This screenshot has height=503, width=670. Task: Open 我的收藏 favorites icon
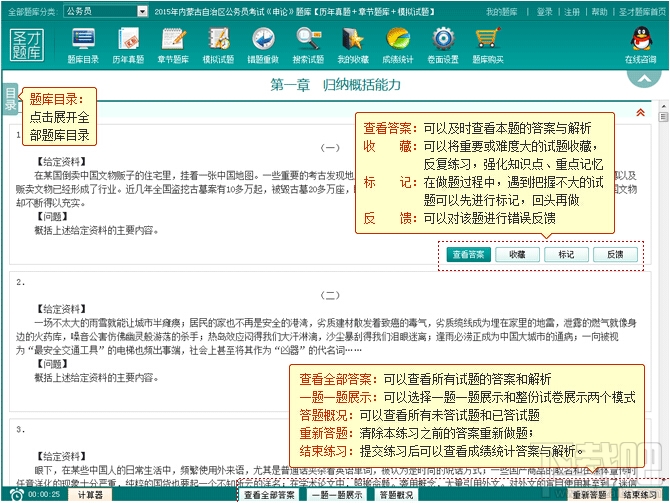pos(353,45)
